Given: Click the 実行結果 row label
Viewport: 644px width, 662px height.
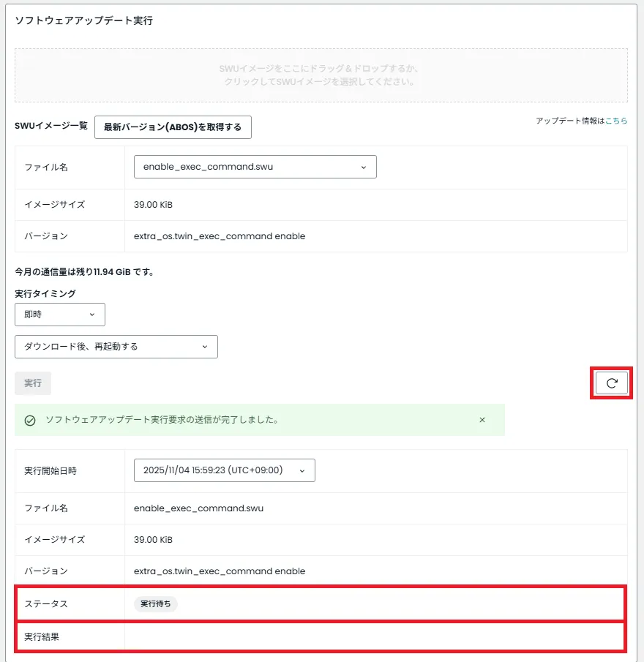Looking at the screenshot, I should 42,636.
